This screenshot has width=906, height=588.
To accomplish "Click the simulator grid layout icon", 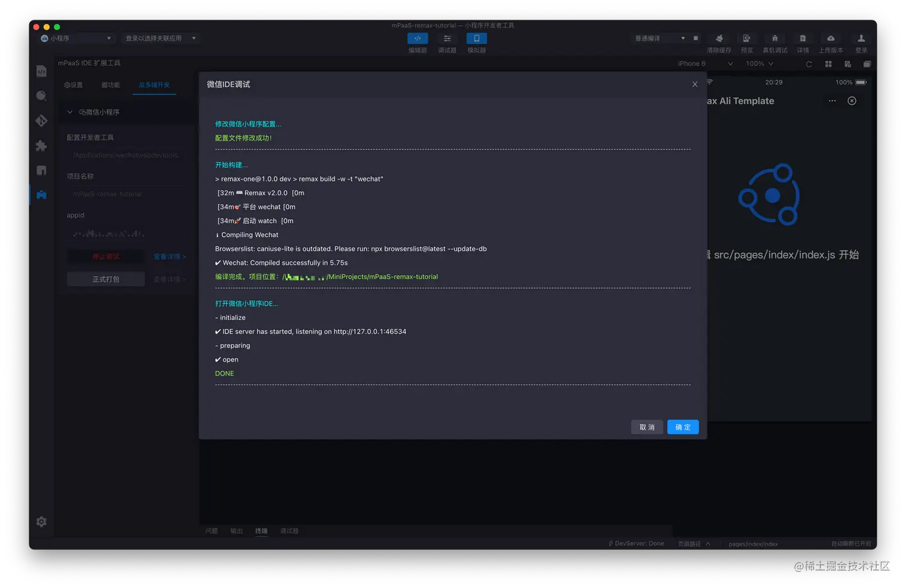I will (828, 64).
